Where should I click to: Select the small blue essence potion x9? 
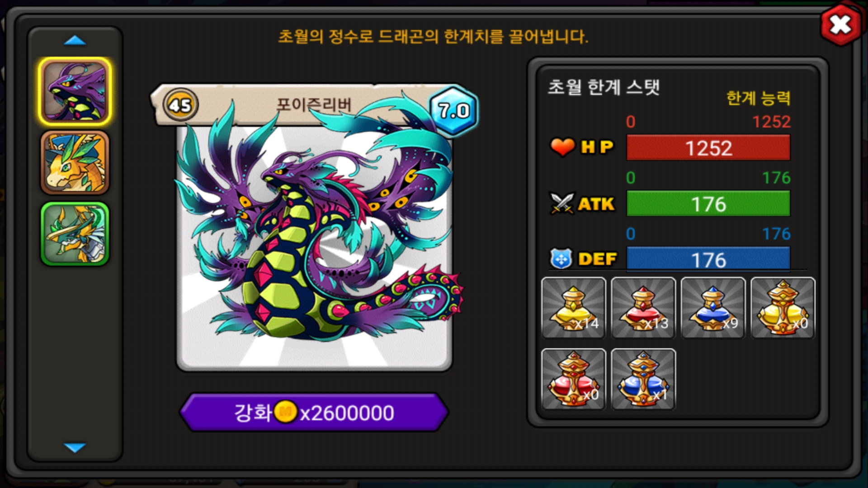click(713, 308)
